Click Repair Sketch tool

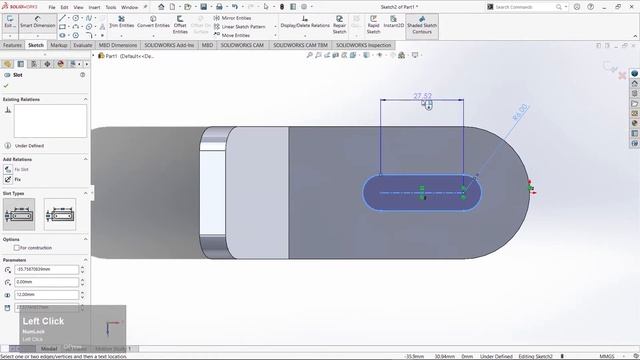pyautogui.click(x=339, y=25)
